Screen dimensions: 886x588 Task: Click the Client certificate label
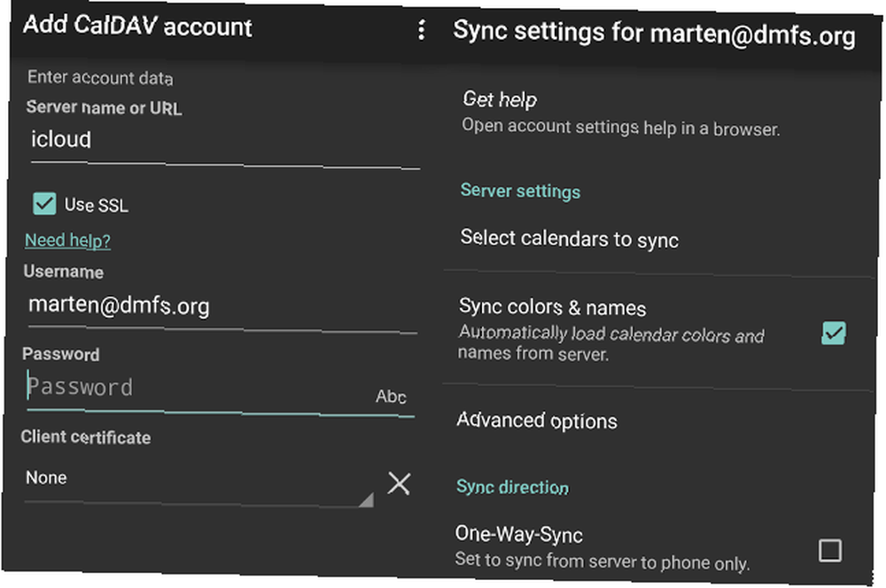pos(86,437)
